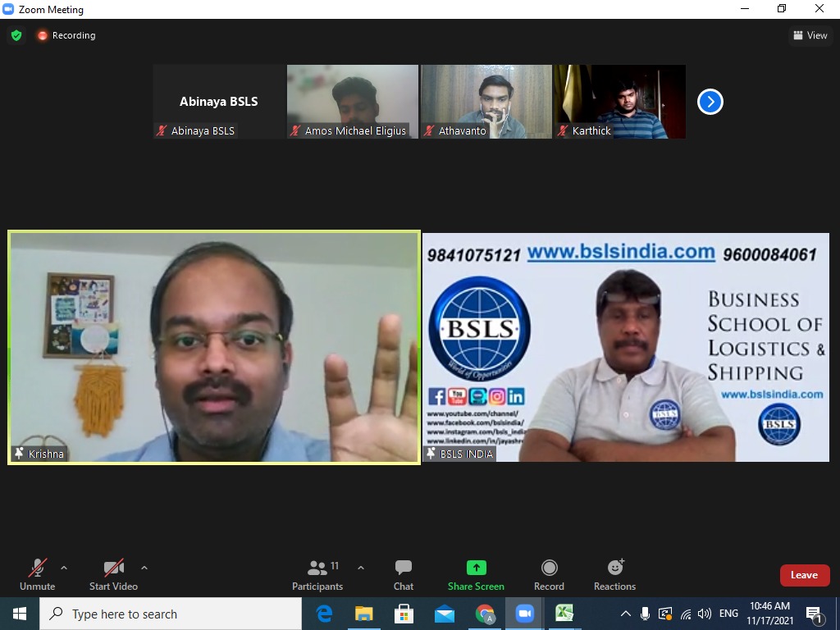Click the pin icon beside BSLS INDIA
Image resolution: width=840 pixels, height=630 pixels.
pyautogui.click(x=431, y=454)
